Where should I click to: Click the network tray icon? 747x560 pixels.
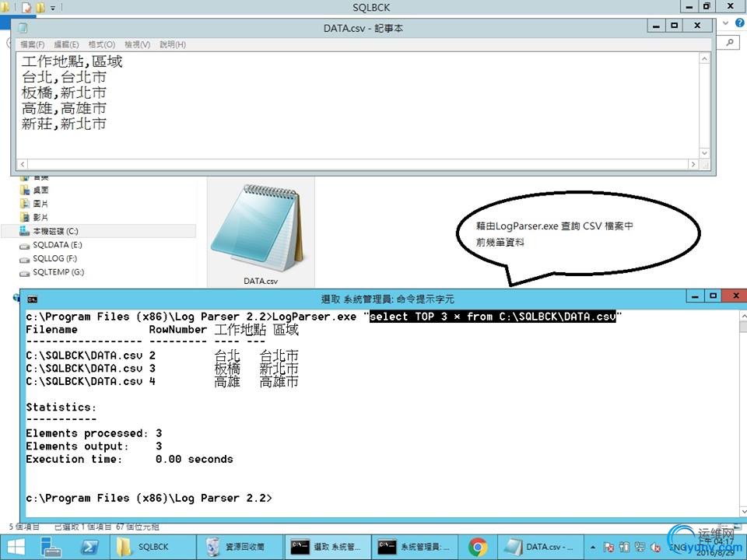640,548
